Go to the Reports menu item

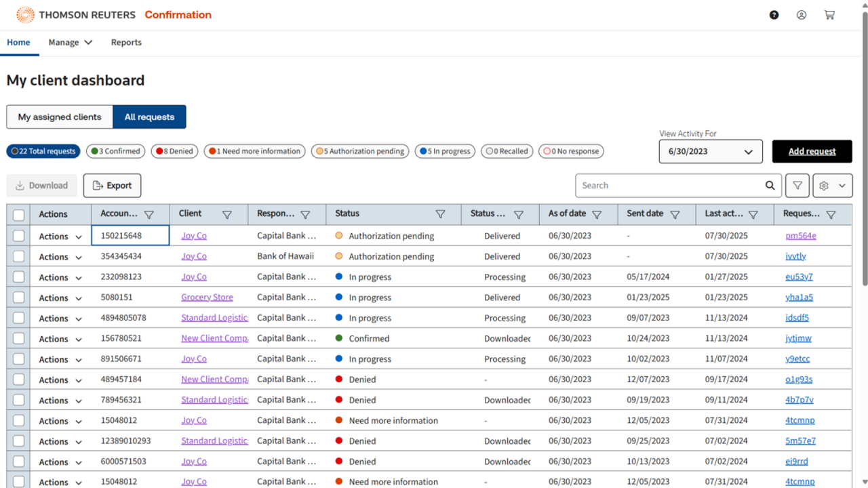point(126,42)
